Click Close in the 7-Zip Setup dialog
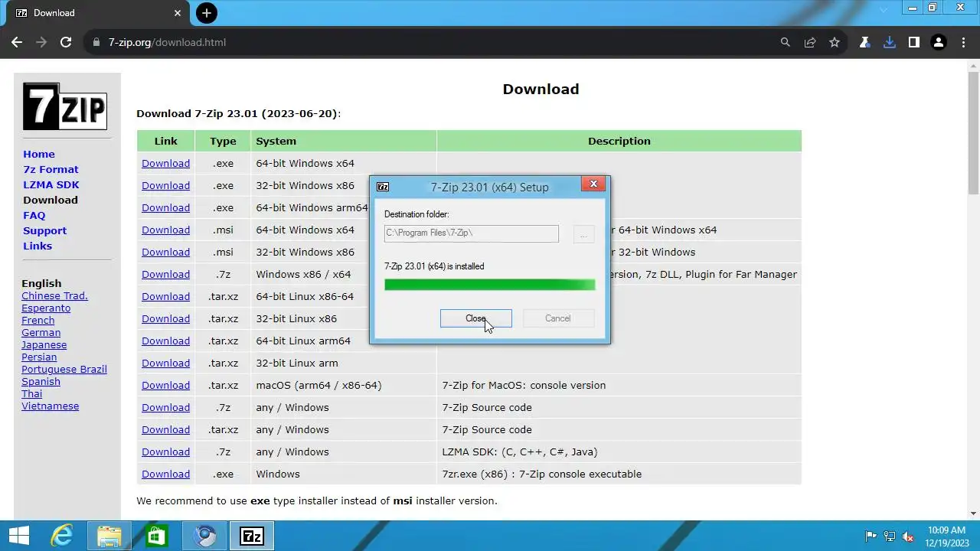The width and height of the screenshot is (980, 551). point(475,318)
